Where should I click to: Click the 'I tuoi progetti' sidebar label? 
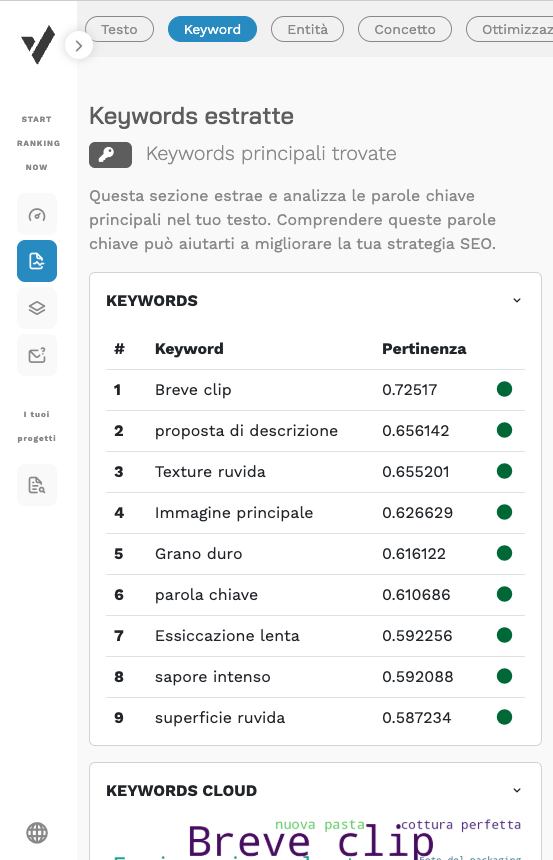click(x=36, y=426)
